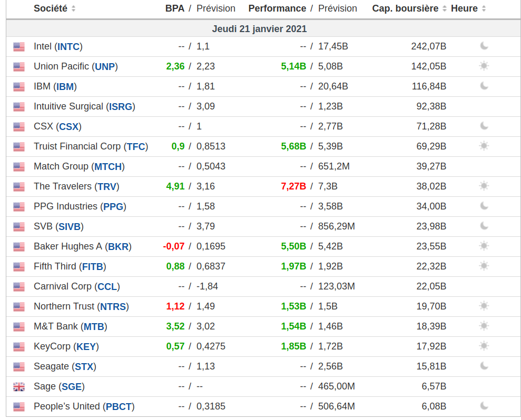Open the INTC ticker link

[x=68, y=46]
